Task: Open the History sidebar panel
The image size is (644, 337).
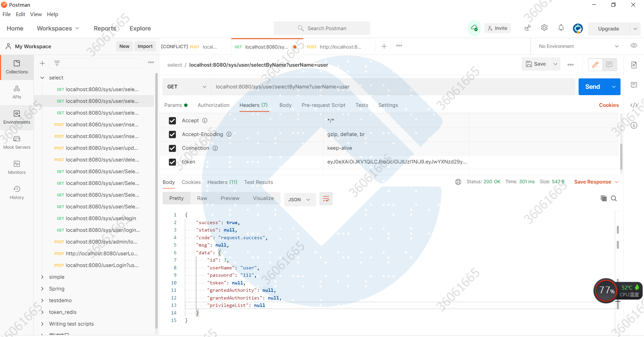Action: coord(17,193)
